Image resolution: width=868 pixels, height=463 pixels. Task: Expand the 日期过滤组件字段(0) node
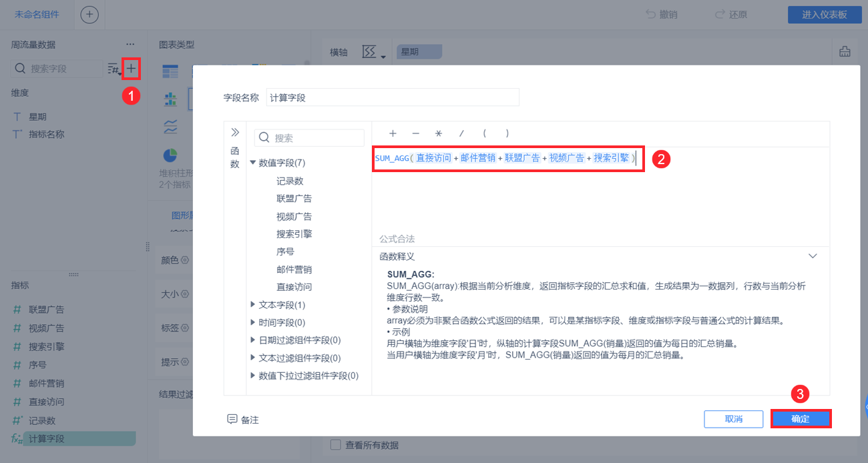(253, 340)
